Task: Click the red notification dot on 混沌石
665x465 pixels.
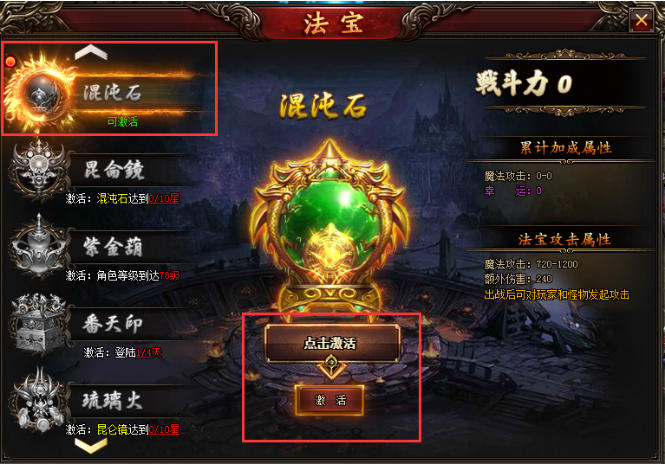Action: point(11,62)
